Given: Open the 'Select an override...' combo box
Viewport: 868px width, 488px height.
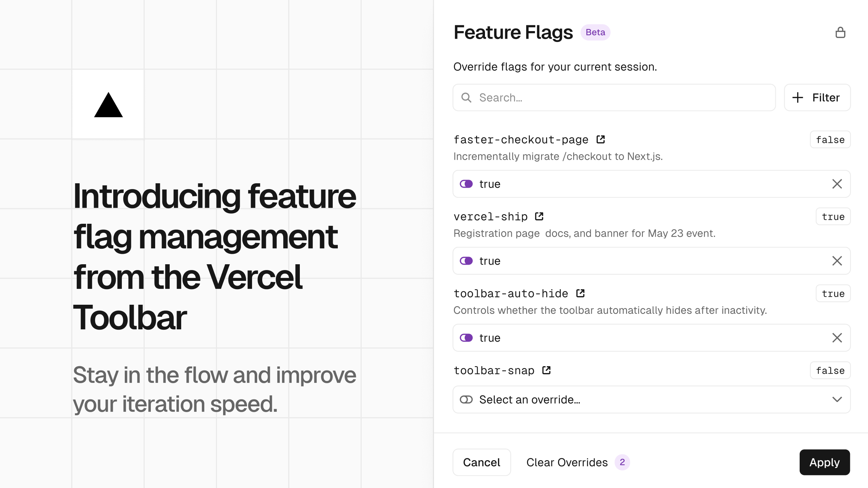Looking at the screenshot, I should point(651,399).
